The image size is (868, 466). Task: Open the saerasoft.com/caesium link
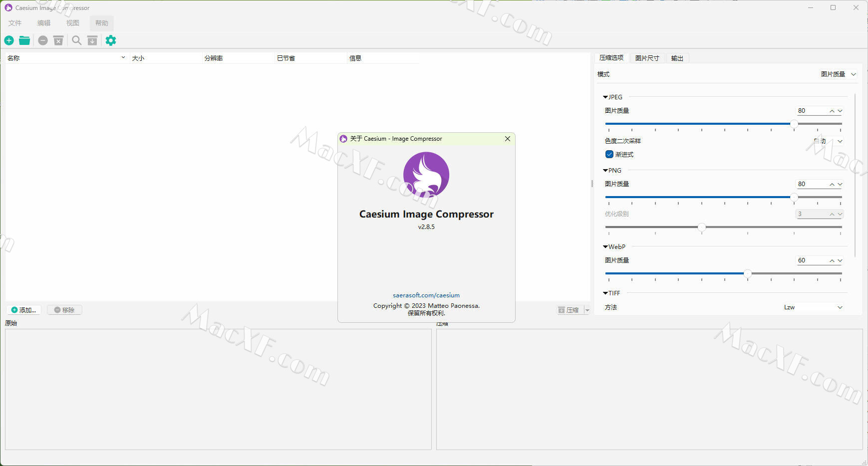pyautogui.click(x=426, y=295)
